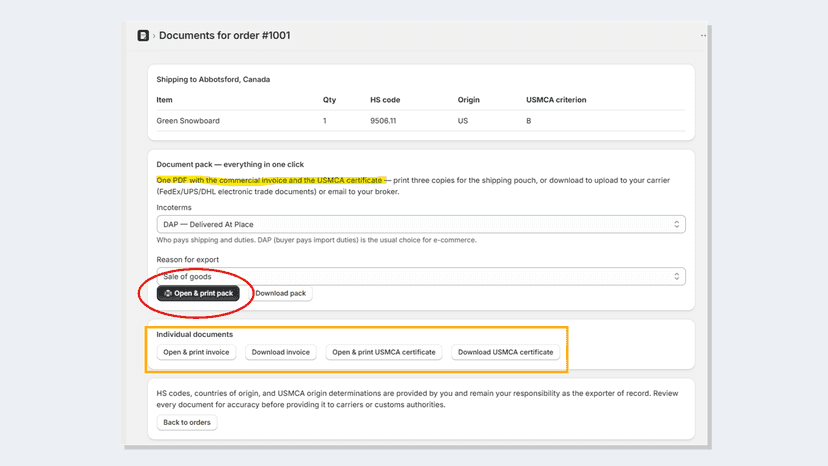The height and width of the screenshot is (466, 828).
Task: Click the "Documents for order #1001" title
Action: click(x=224, y=35)
